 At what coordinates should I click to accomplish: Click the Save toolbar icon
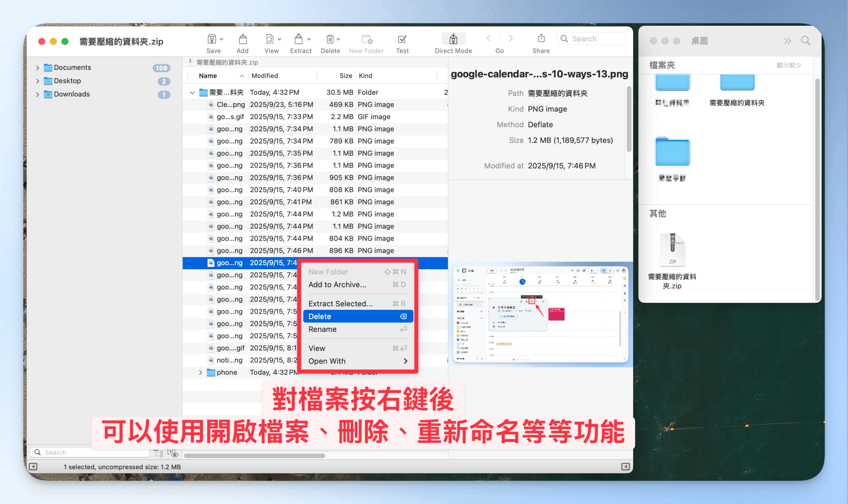click(x=212, y=39)
